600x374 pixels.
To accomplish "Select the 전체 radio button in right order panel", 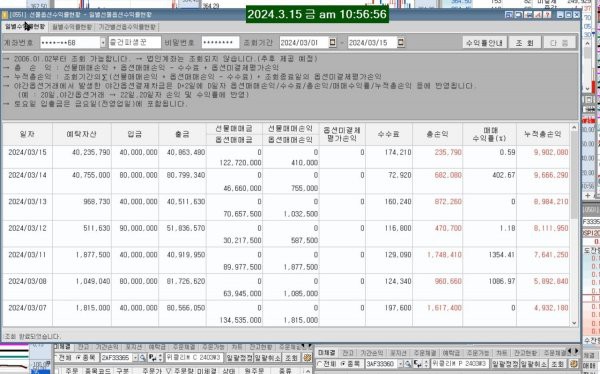I will (x=320, y=363).
